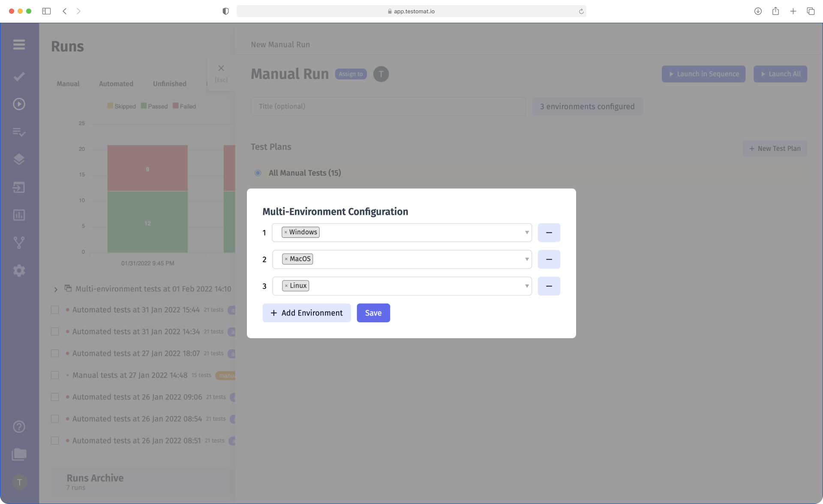823x504 pixels.
Task: Expand Multi-environment tests at 01 Feb 2022
Action: click(55, 289)
